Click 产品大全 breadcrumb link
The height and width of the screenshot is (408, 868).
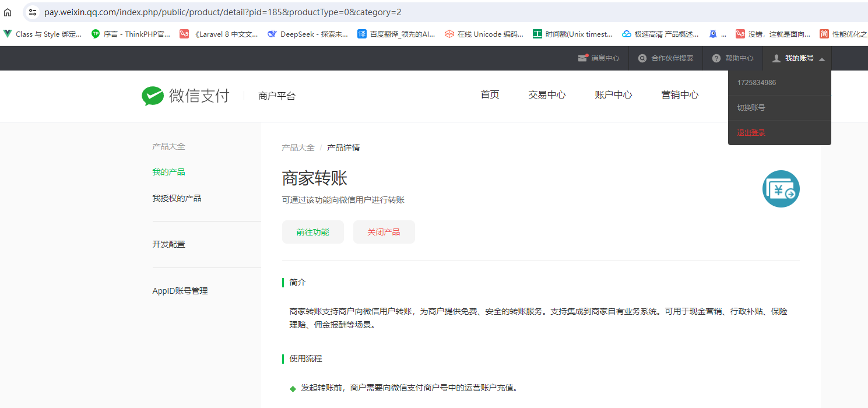tap(298, 147)
